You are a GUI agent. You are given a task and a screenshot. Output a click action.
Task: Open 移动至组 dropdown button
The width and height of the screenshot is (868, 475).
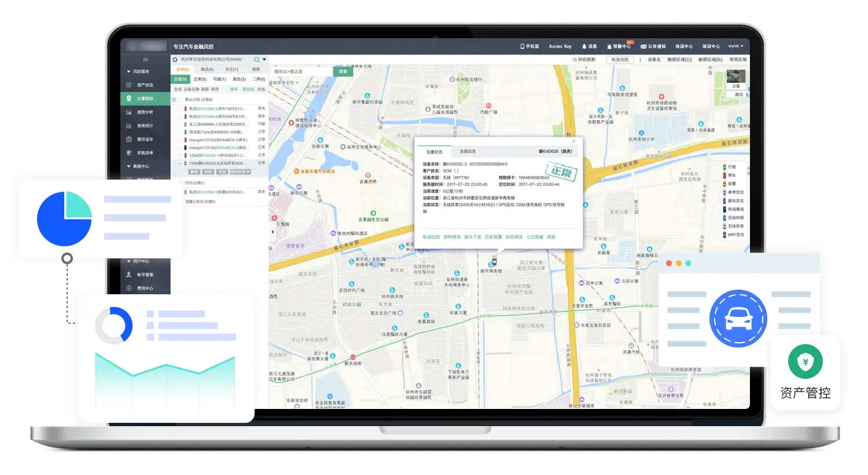click(240, 171)
